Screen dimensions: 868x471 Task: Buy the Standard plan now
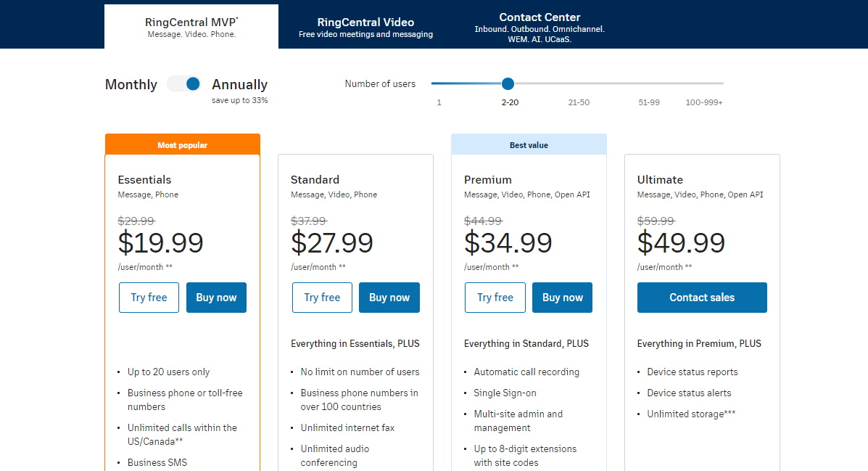tap(389, 298)
